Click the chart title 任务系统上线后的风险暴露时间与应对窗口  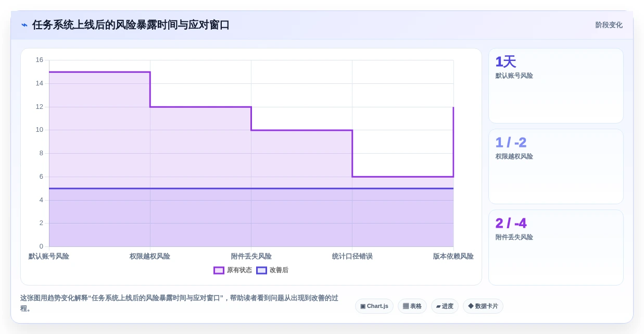[131, 25]
